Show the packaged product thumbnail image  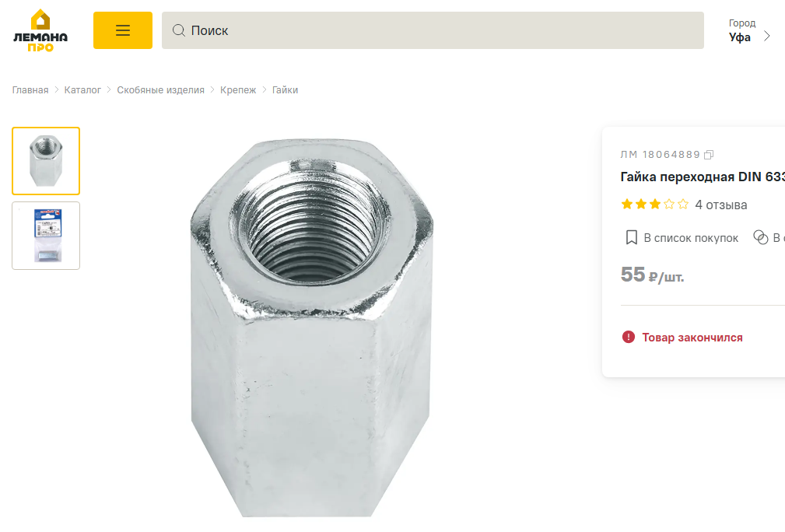46,236
